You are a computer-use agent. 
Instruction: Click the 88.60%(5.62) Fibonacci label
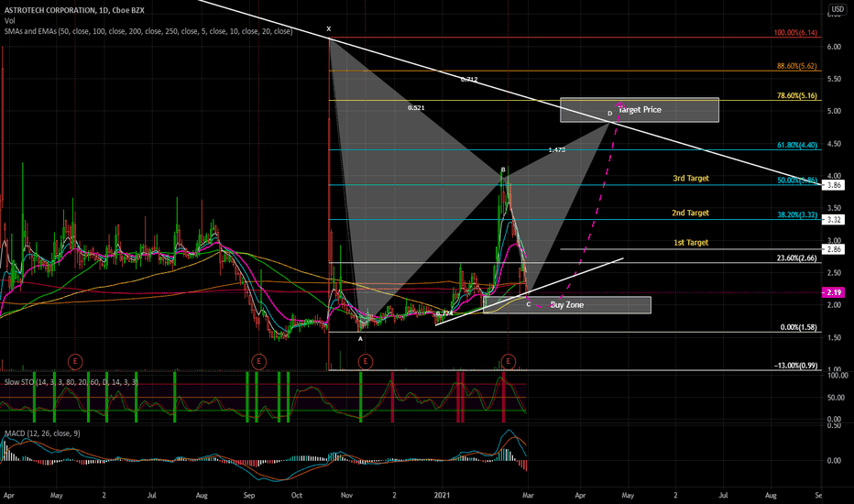pyautogui.click(x=797, y=66)
